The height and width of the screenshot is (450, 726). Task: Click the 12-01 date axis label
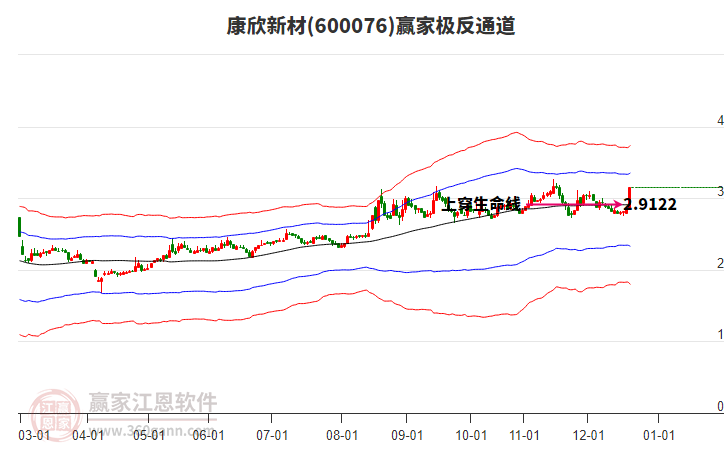(x=588, y=436)
